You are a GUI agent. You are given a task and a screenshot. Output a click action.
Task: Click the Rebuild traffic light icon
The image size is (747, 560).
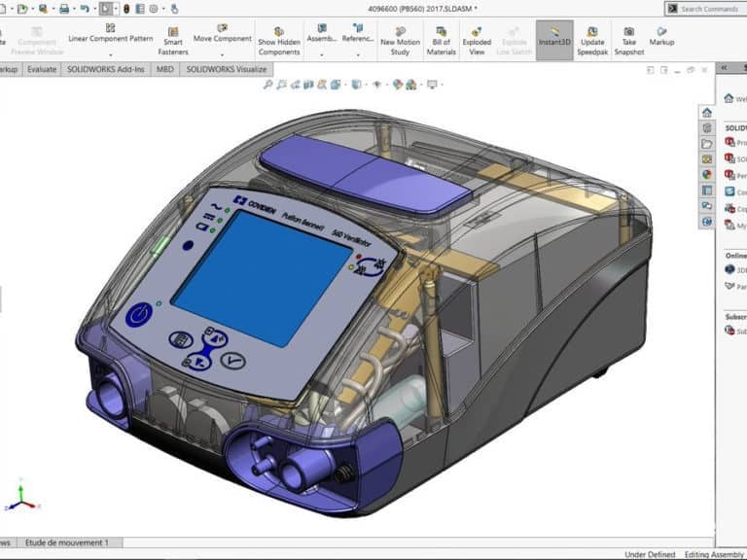tap(126, 9)
